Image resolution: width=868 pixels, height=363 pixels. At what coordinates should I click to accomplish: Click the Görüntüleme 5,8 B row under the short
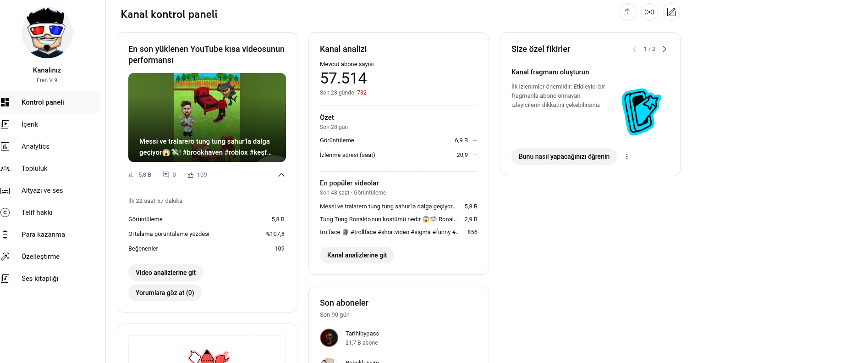207,219
